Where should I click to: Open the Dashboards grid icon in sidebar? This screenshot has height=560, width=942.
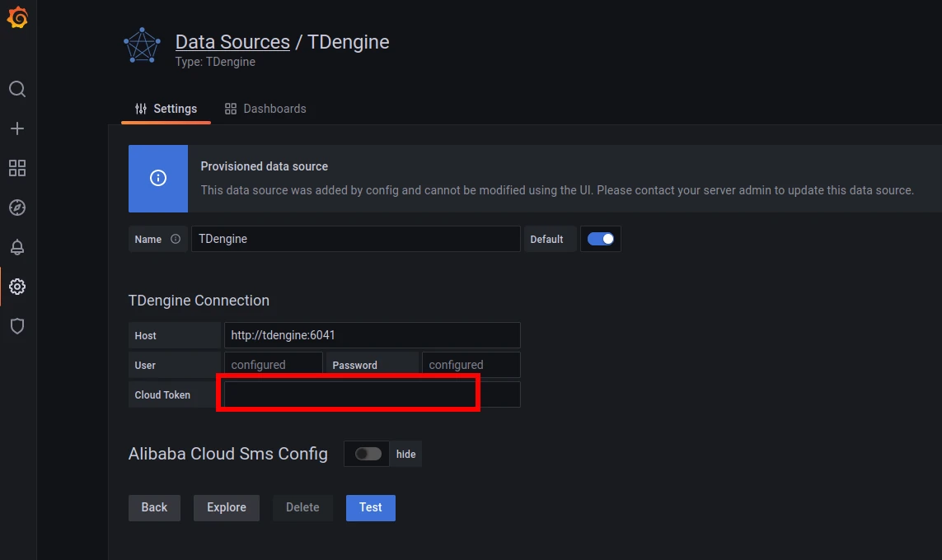click(17, 168)
